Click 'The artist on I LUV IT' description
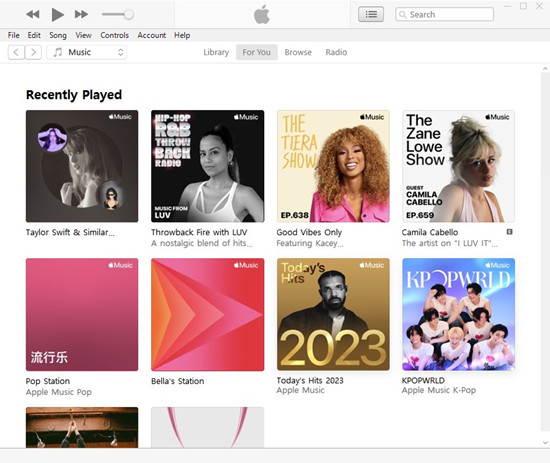The width and height of the screenshot is (550, 463). (450, 243)
